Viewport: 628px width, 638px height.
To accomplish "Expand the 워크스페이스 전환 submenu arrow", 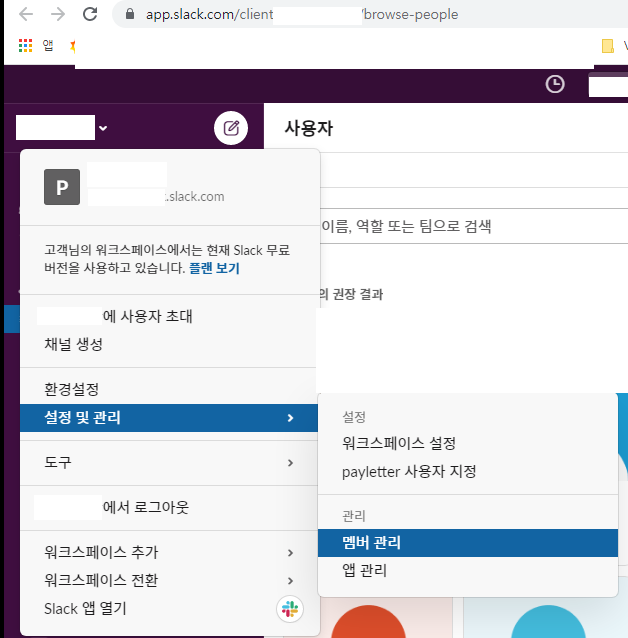I will click(x=290, y=581).
